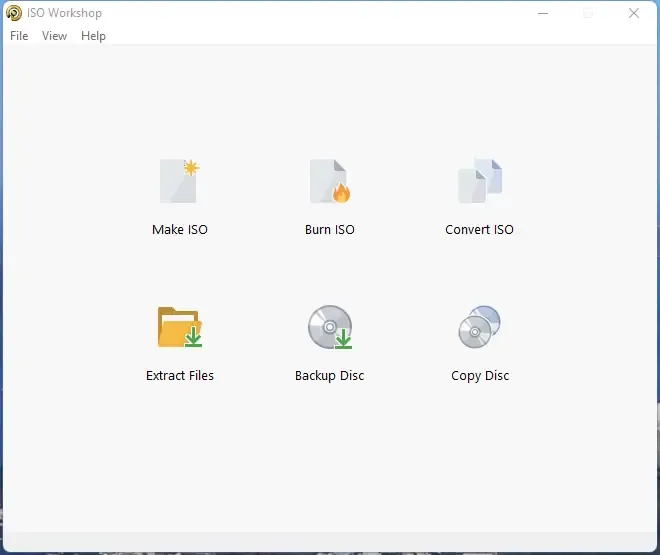Open the Burn ISO tool icon
This screenshot has width=660, height=555.
330,181
